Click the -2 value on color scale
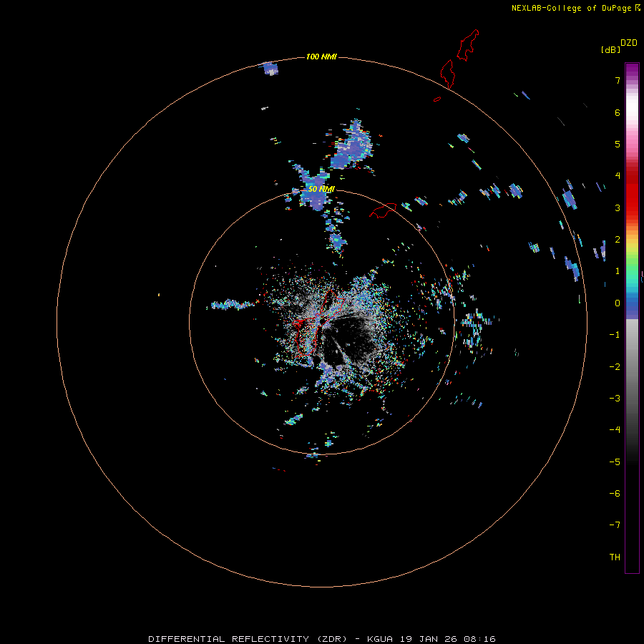The image size is (644, 644). [615, 367]
